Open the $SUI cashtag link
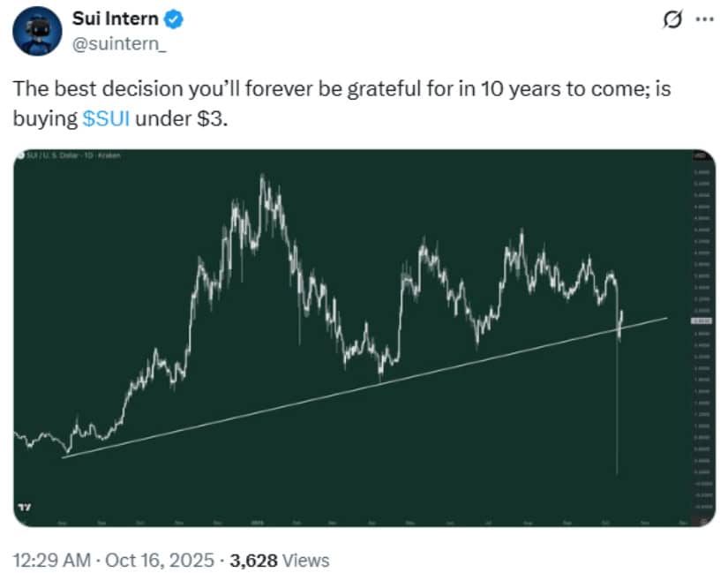Viewport: 728px width, 573px height. click(x=106, y=119)
